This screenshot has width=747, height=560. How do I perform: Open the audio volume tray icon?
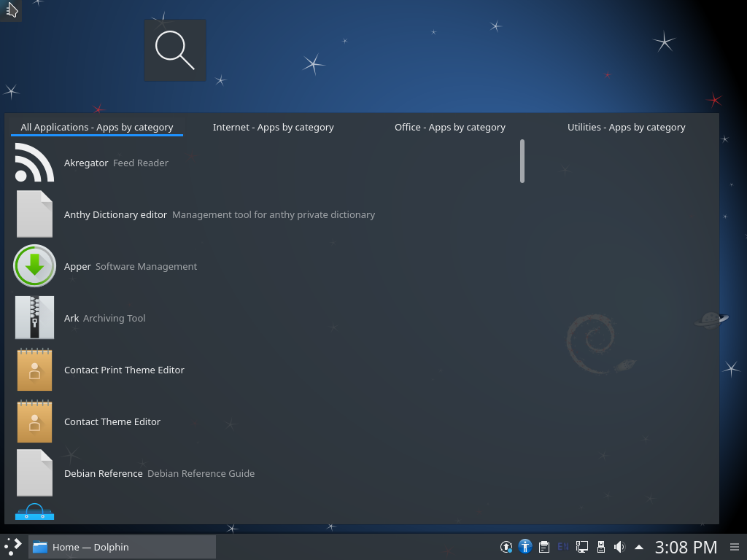coord(620,547)
